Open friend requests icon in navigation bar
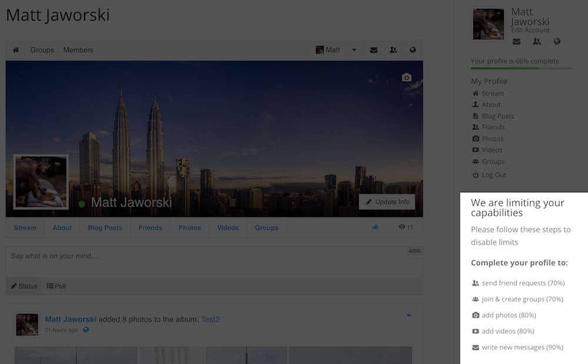This screenshot has width=588, height=364. pyautogui.click(x=393, y=50)
